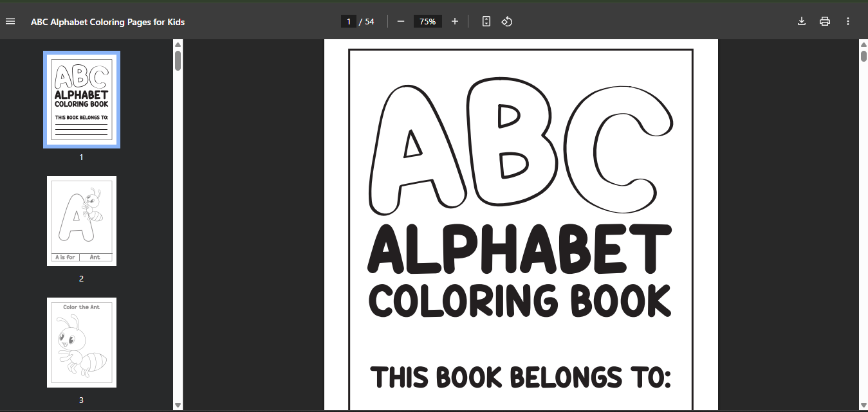Click the page label '3' under thumbnail
The width and height of the screenshot is (868, 412).
(81, 400)
